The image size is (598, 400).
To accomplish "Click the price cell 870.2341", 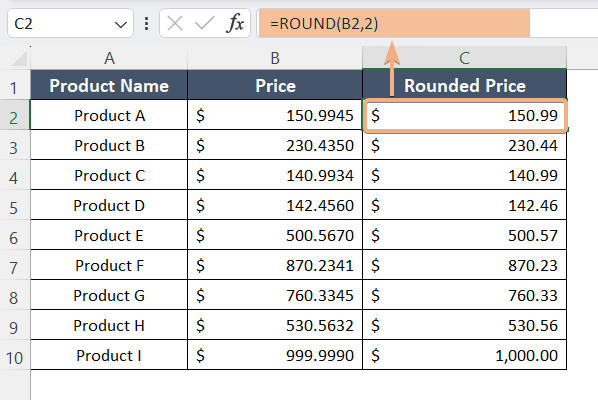I will [275, 265].
